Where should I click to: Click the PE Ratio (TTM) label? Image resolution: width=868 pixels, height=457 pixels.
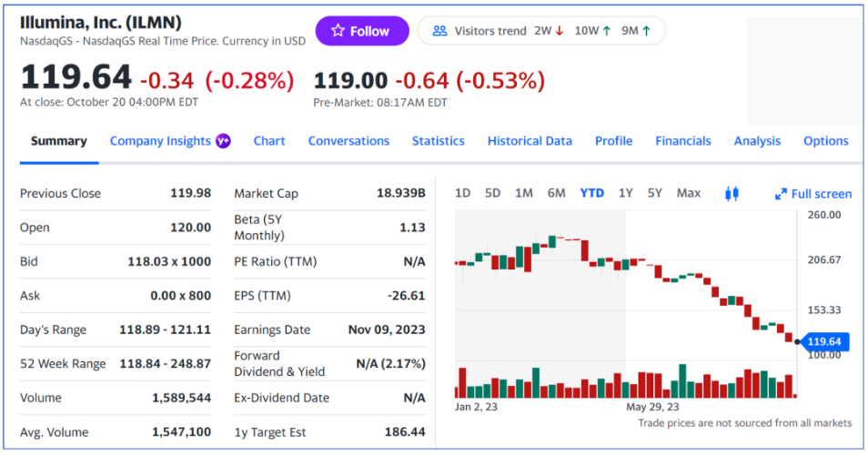pos(275,261)
